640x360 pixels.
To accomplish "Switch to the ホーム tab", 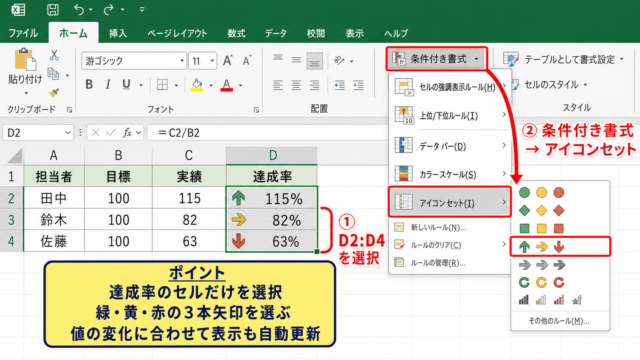I will [73, 33].
